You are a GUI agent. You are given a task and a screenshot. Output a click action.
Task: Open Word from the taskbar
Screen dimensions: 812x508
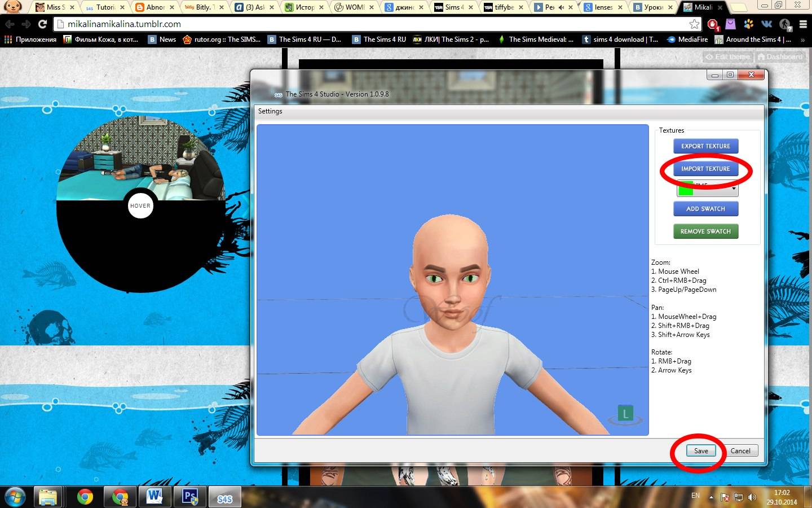click(x=155, y=497)
